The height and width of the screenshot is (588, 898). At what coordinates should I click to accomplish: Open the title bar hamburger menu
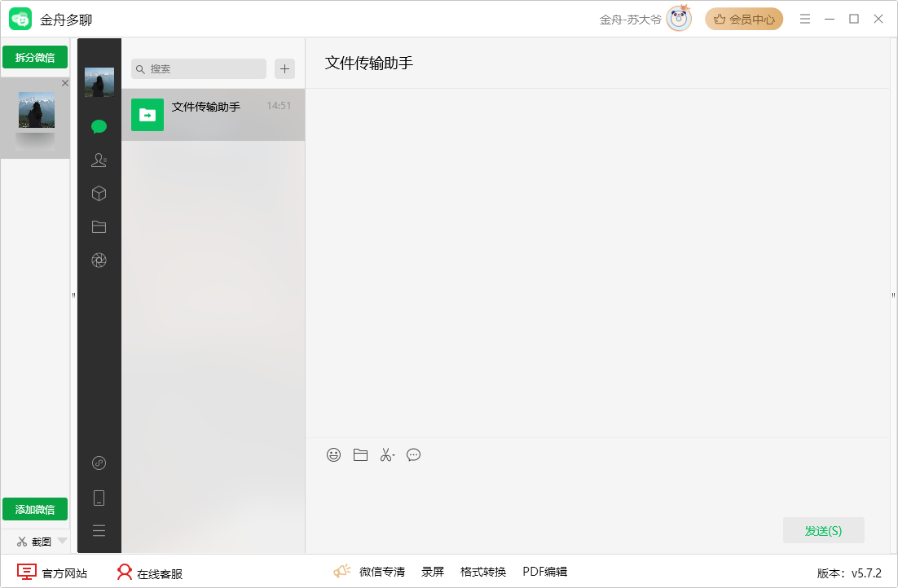tap(804, 19)
